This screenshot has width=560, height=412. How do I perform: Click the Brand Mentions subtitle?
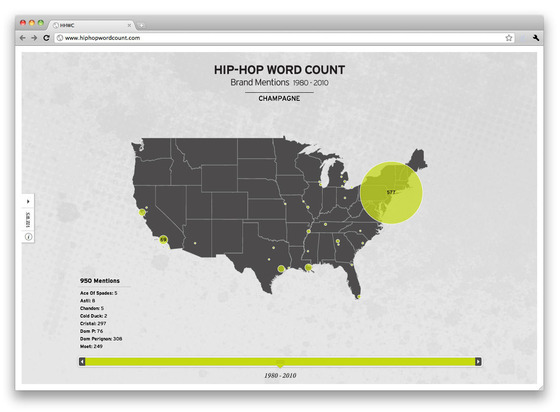point(260,82)
